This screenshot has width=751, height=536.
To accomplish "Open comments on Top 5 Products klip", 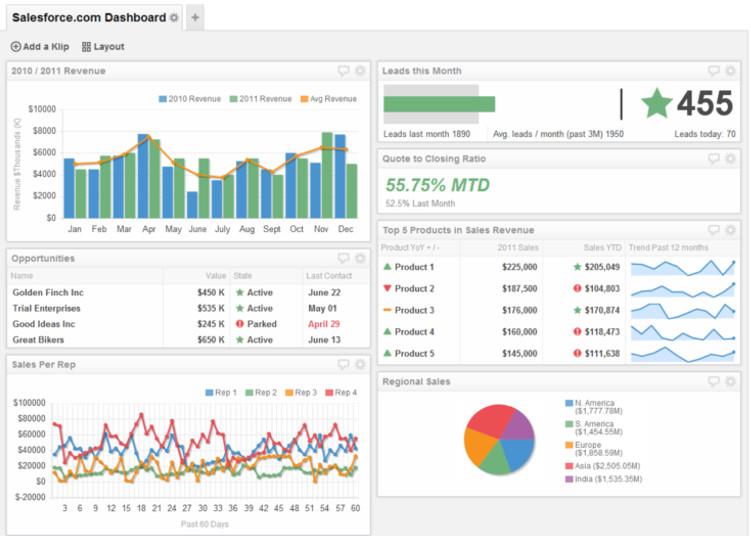I will coord(714,230).
